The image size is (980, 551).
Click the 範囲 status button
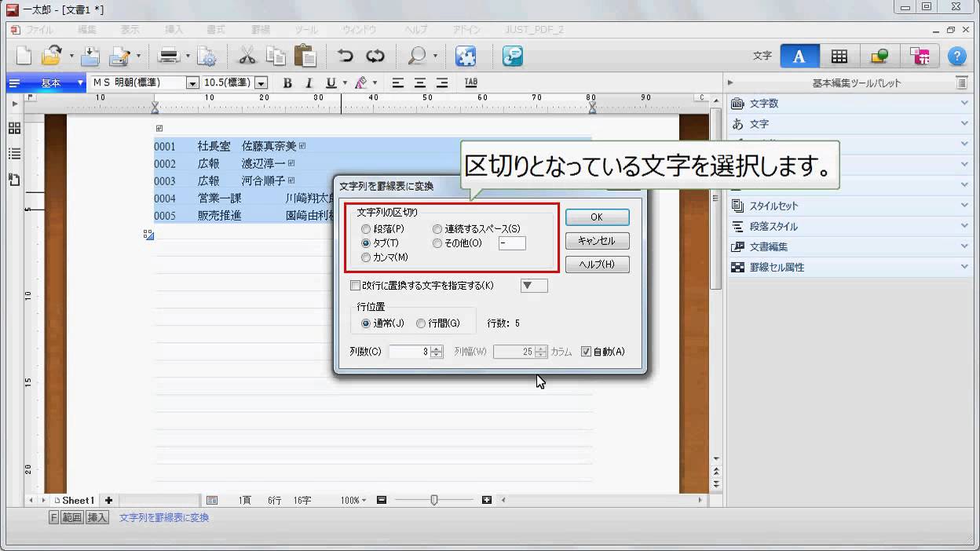(71, 517)
